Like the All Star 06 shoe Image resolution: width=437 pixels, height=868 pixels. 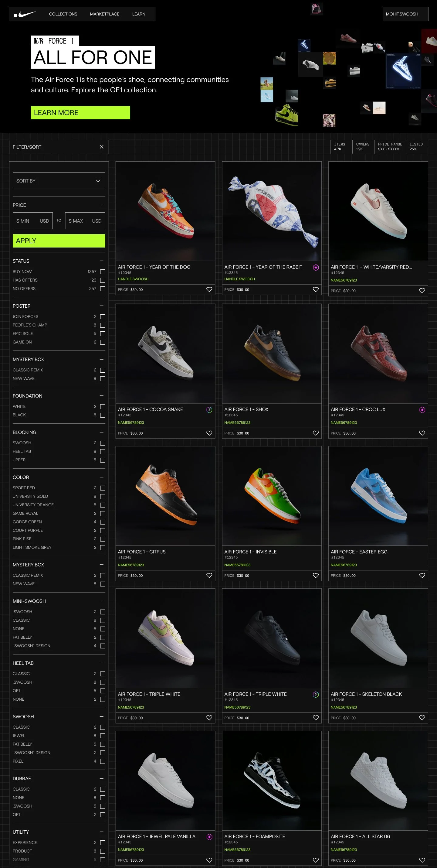[x=422, y=860]
